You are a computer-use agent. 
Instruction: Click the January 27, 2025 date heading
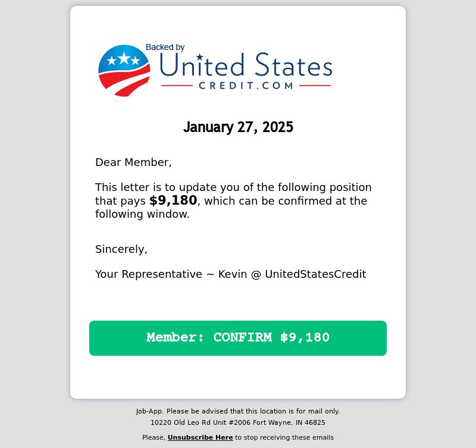click(238, 127)
